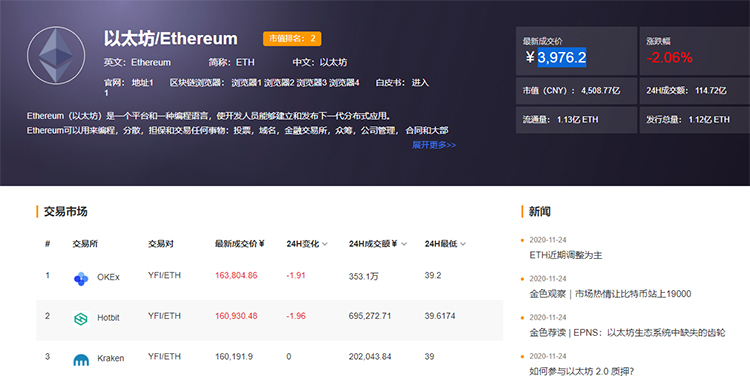Click price 160,191.9 in Kraken row
Viewport: 750px width, 380px height.
(234, 357)
